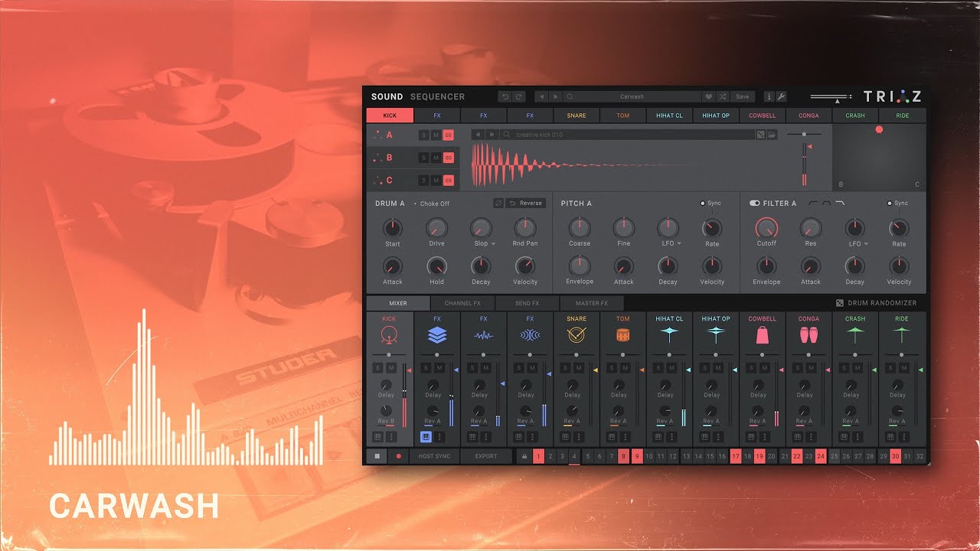
Task: Open the CHANNEL FX tab
Action: pyautogui.click(x=462, y=303)
